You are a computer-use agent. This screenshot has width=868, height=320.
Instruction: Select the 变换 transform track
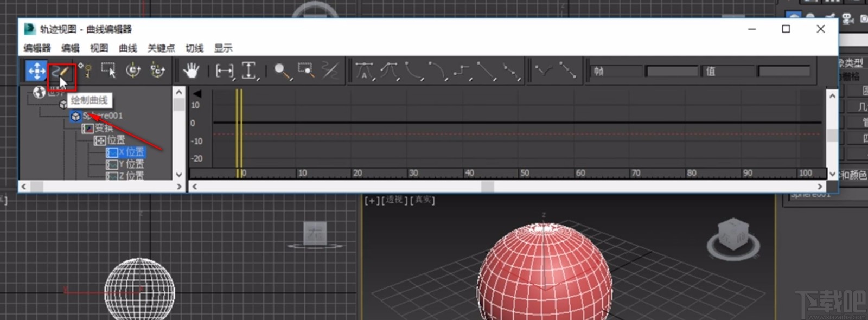click(104, 128)
